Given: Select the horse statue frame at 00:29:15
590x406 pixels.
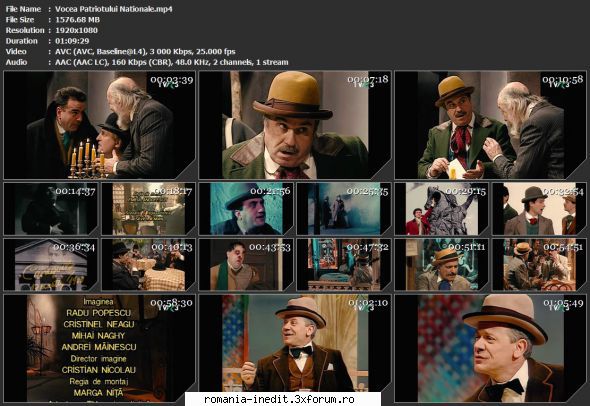Looking at the screenshot, I should click(442, 209).
